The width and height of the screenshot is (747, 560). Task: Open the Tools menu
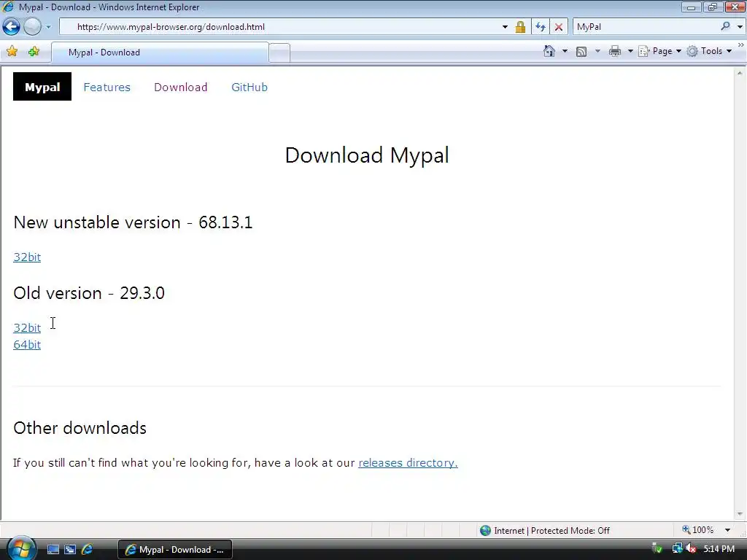[709, 51]
